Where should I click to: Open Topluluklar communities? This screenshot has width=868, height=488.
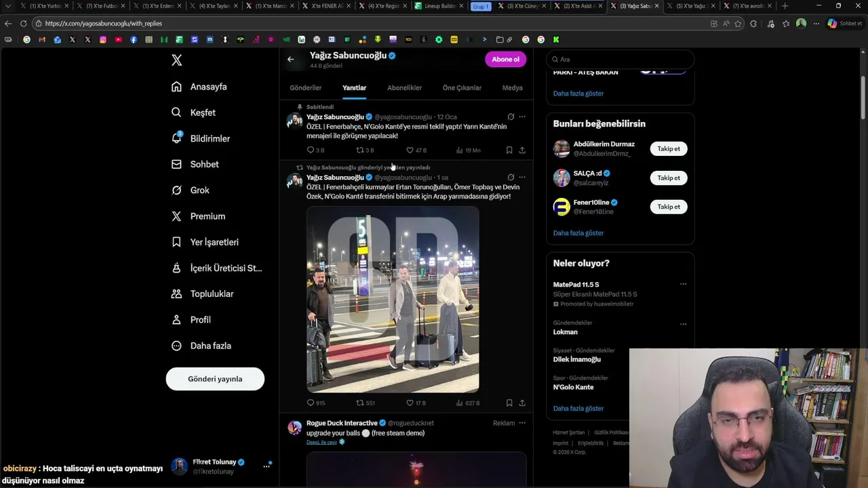coord(202,294)
